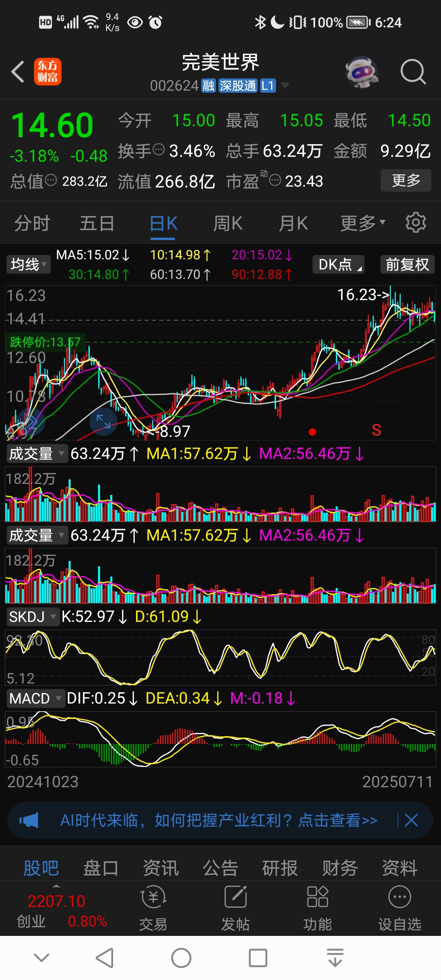Open the 研报 tab

click(280, 868)
